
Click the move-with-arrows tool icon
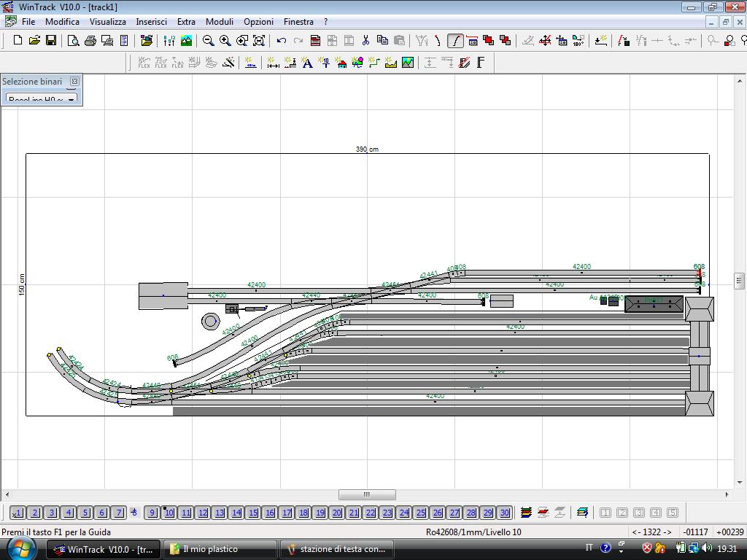click(545, 41)
